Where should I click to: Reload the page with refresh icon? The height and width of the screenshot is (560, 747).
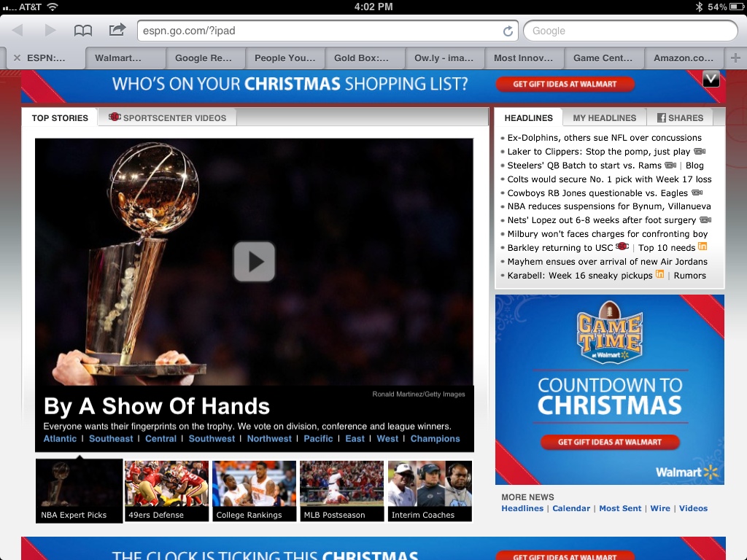[508, 31]
